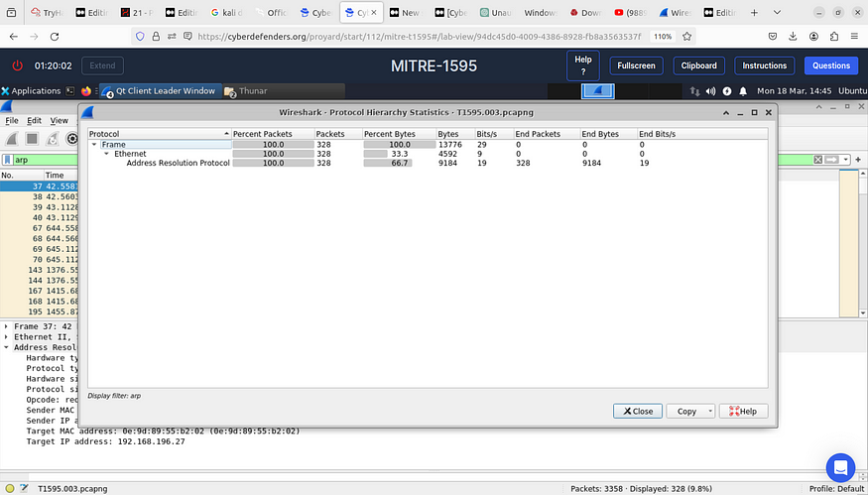Click the volume speaker icon in the panel

[711, 91]
